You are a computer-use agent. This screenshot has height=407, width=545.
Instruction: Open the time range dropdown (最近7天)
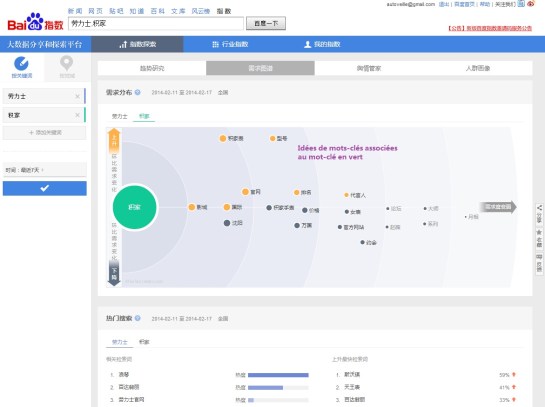(x=44, y=170)
